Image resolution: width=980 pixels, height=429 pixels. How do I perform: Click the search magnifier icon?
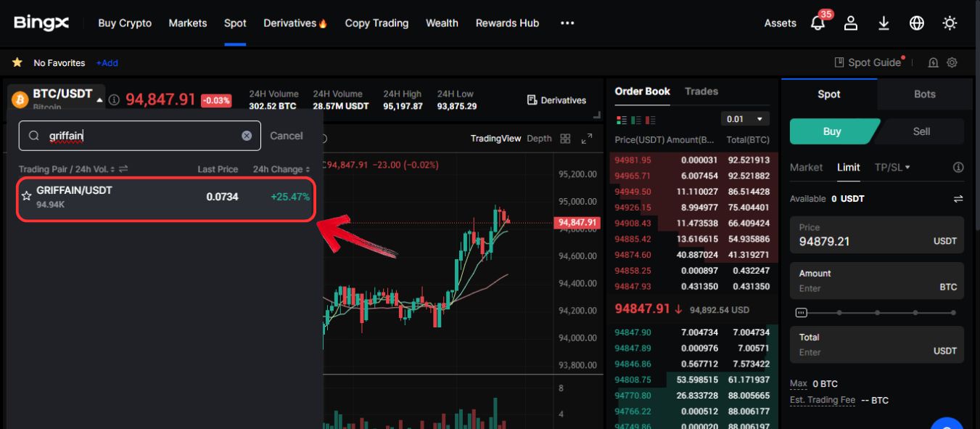point(34,136)
